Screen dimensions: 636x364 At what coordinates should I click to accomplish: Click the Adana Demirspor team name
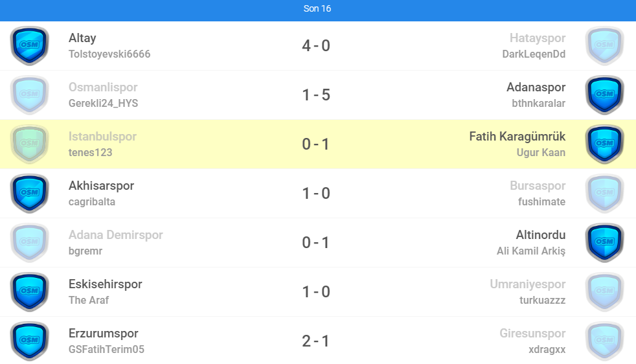pyautogui.click(x=115, y=235)
